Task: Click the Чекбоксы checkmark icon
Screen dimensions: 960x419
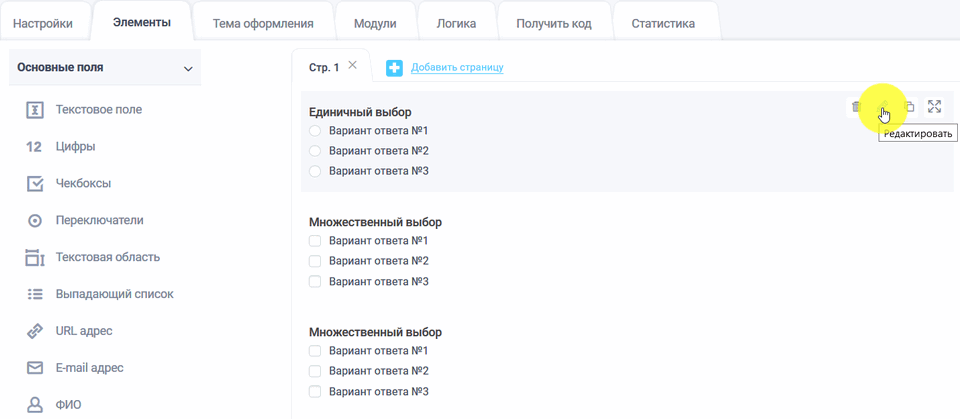Action: click(x=36, y=184)
